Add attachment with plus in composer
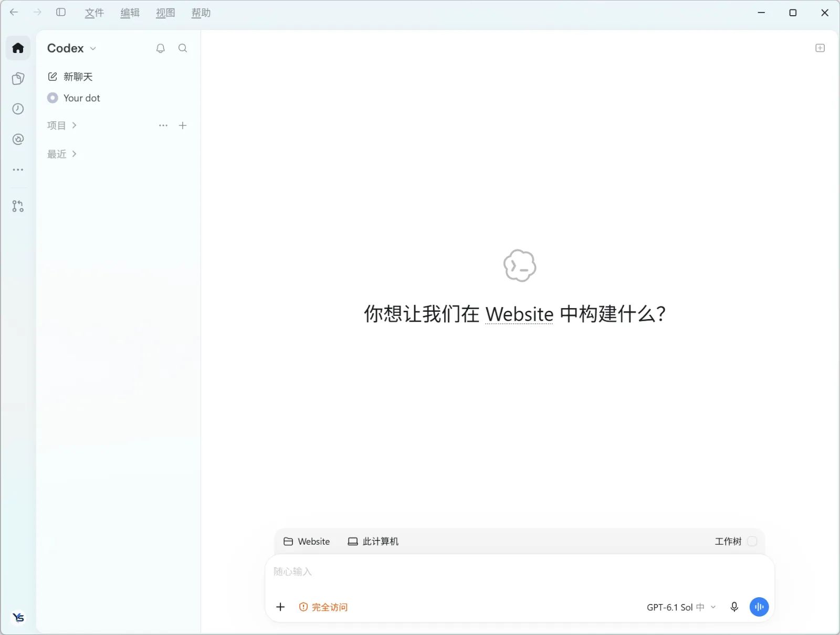The width and height of the screenshot is (840, 635). (280, 607)
